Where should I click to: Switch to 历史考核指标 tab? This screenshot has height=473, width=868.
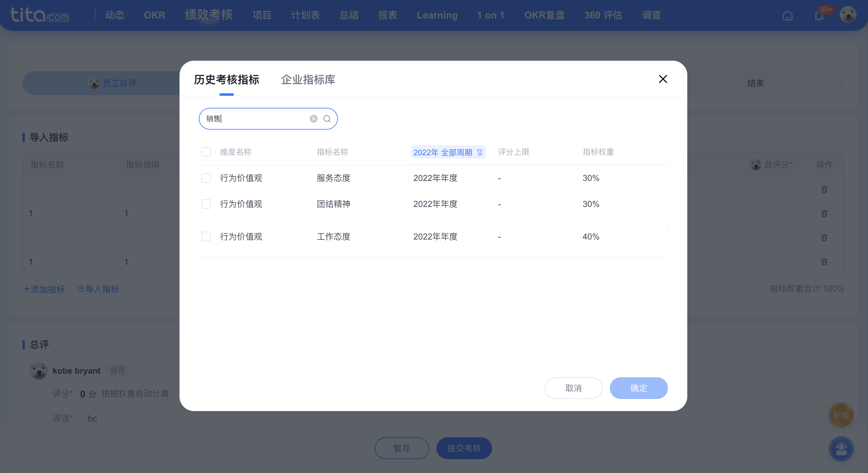coord(226,80)
